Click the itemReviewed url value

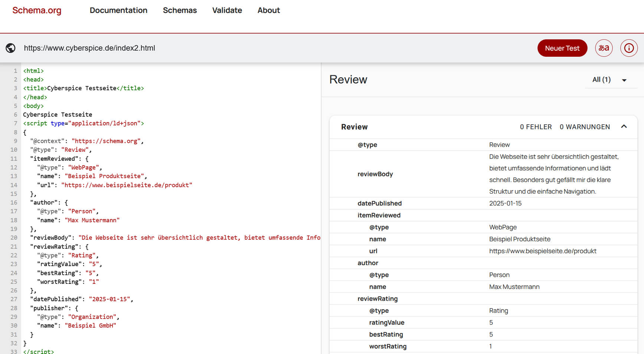pos(542,251)
